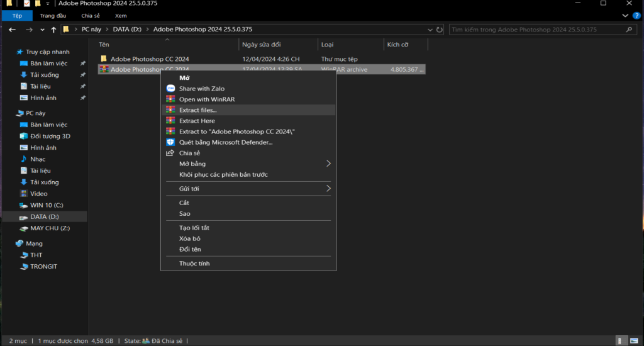Image resolution: width=644 pixels, height=346 pixels.
Task: Sort by the Kích cỡ column header
Action: tap(406, 45)
